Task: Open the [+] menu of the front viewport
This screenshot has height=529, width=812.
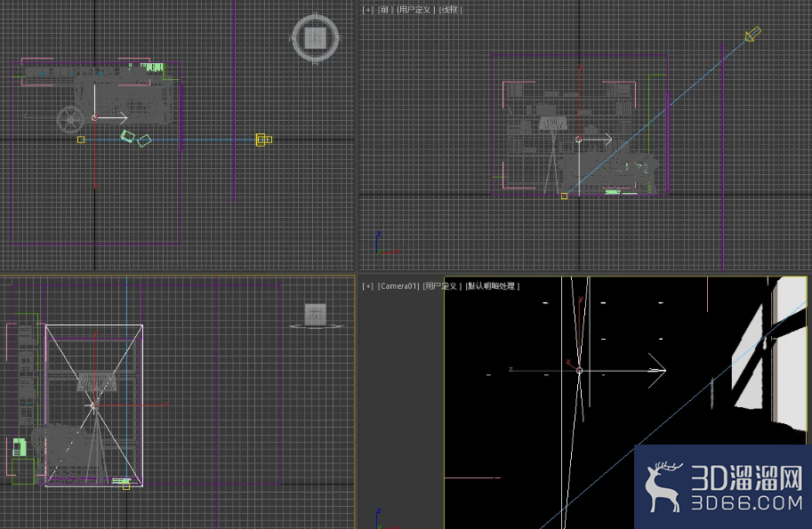Action: tap(367, 9)
